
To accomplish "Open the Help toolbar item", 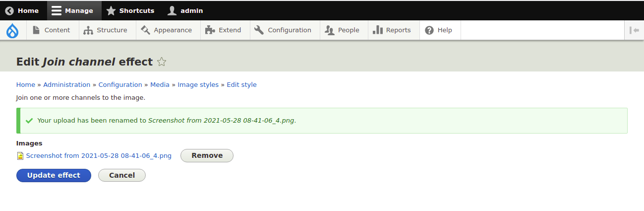I will [x=439, y=30].
